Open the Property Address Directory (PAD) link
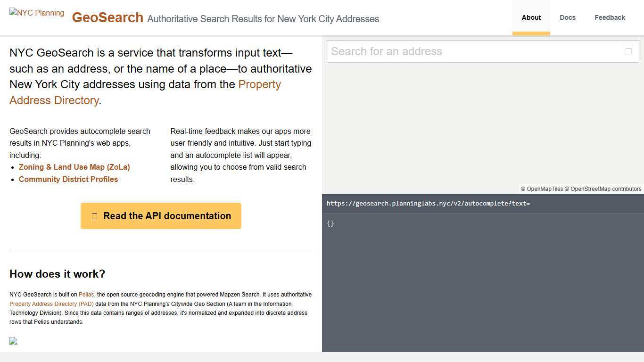 (51, 304)
